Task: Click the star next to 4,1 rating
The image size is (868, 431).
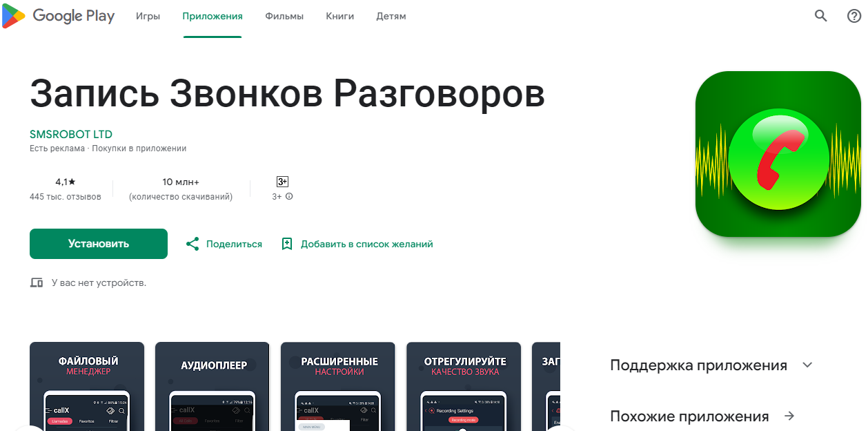Action: click(x=71, y=182)
